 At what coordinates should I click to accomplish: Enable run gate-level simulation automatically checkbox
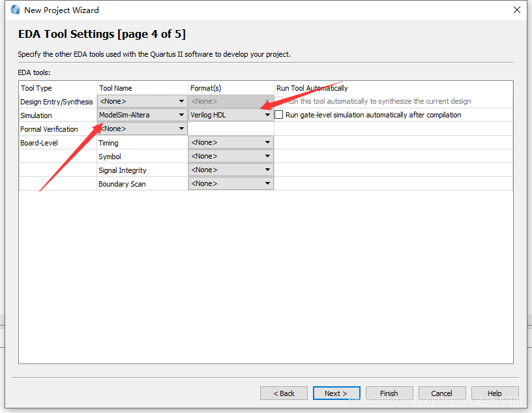coord(278,114)
